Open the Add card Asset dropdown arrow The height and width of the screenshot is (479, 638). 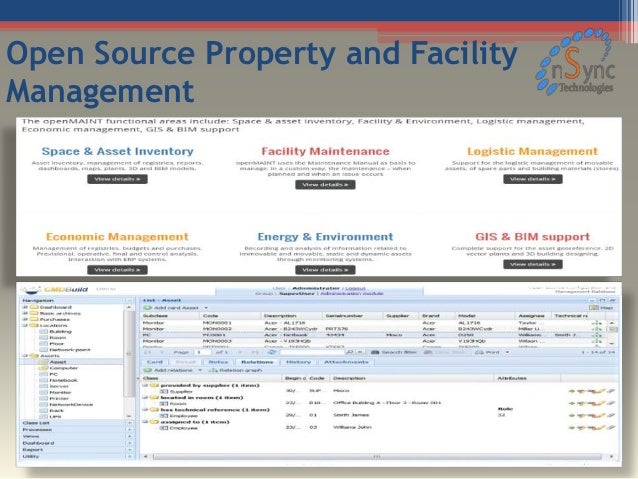[206, 308]
